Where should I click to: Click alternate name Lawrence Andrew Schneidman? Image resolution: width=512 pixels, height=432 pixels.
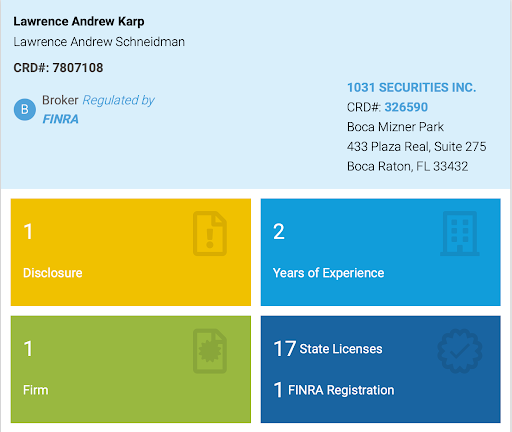tap(99, 42)
